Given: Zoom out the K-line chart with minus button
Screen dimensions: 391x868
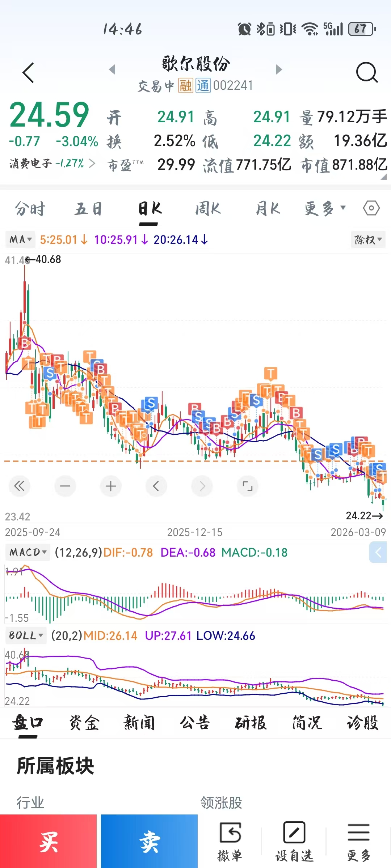Looking at the screenshot, I should point(65,486).
